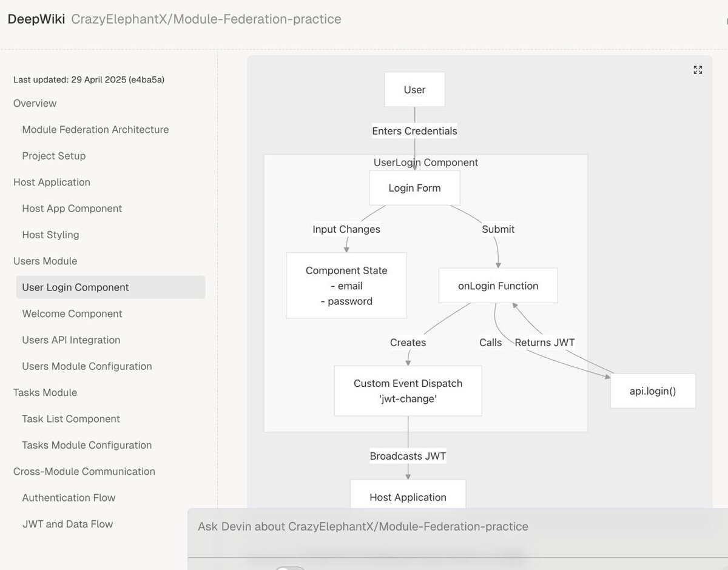Select the Tasks Module section
The width and height of the screenshot is (728, 570).
pyautogui.click(x=45, y=393)
